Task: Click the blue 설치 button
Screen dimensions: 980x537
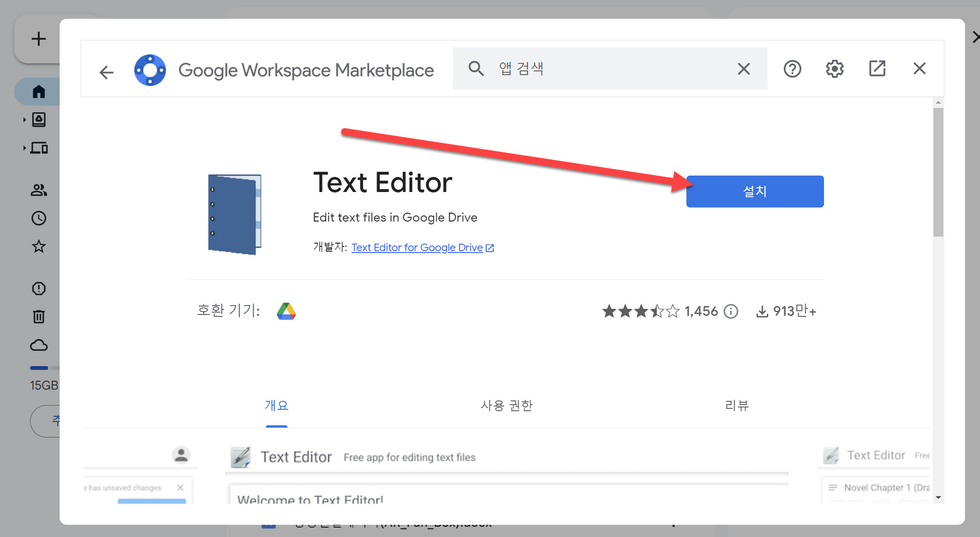Action: tap(754, 192)
